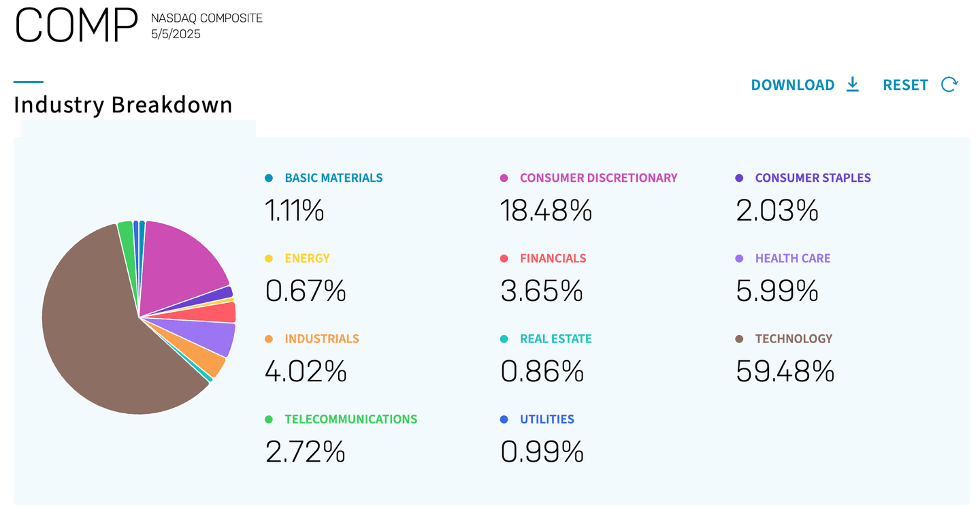Click the Health Care legend dot
This screenshot has height=510, width=980.
(739, 259)
